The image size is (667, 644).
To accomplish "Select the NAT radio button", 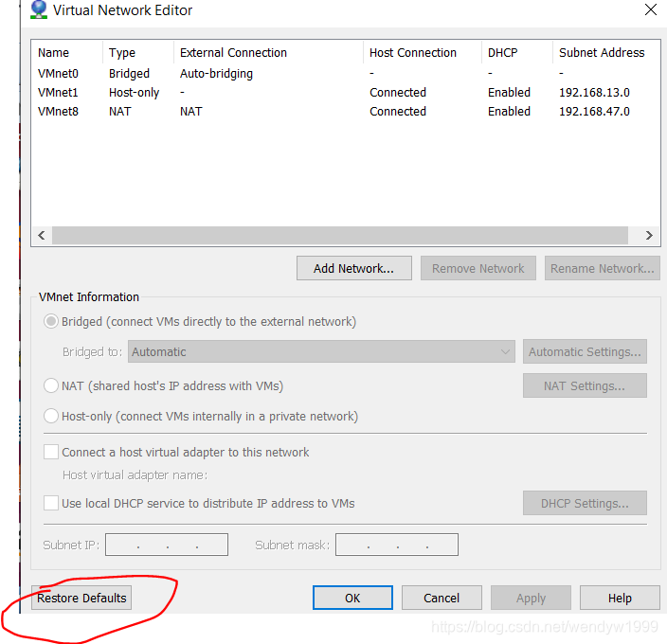I will (x=51, y=385).
